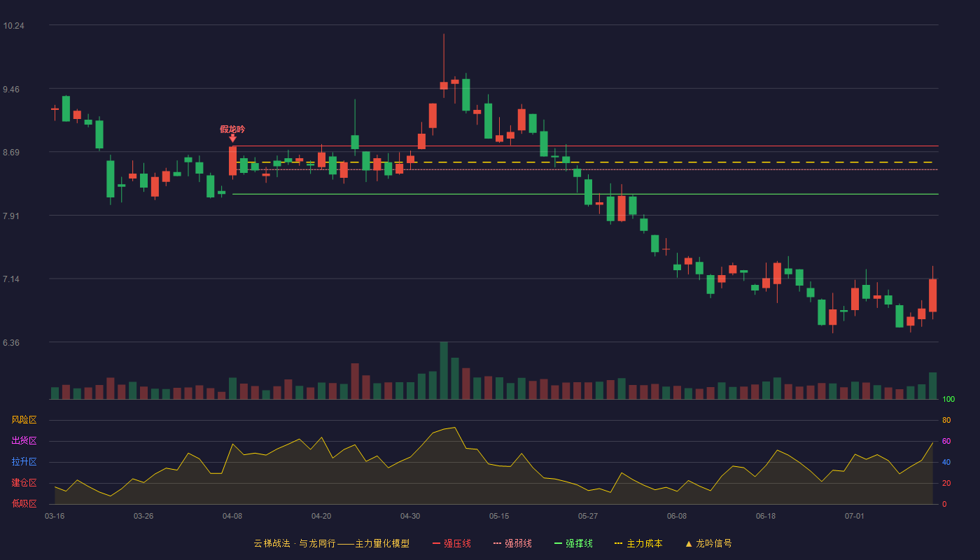Click the 低吸区 zone label
Viewport: 980px width, 560px height.
(24, 503)
